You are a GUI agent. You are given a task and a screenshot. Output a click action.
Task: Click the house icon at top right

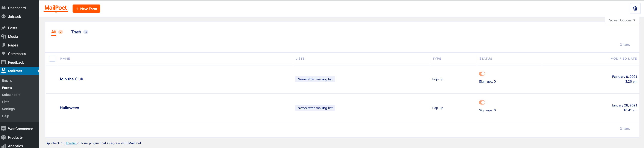[635, 9]
